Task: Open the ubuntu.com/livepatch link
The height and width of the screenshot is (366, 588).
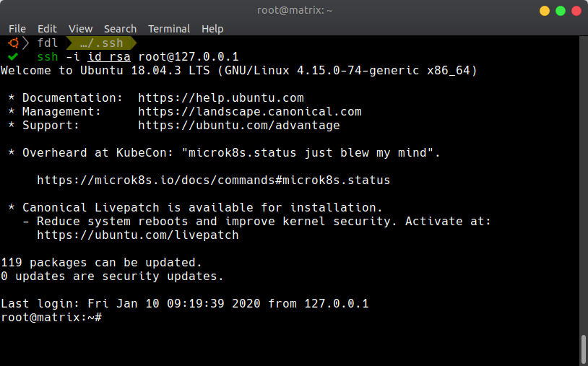Action: point(138,235)
